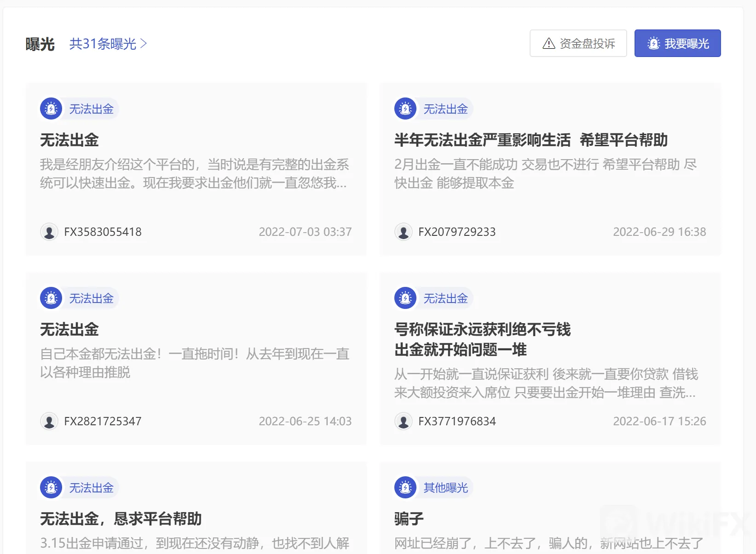Click avatar icon of user FX2079729233
This screenshot has height=554, width=756.
point(404,232)
